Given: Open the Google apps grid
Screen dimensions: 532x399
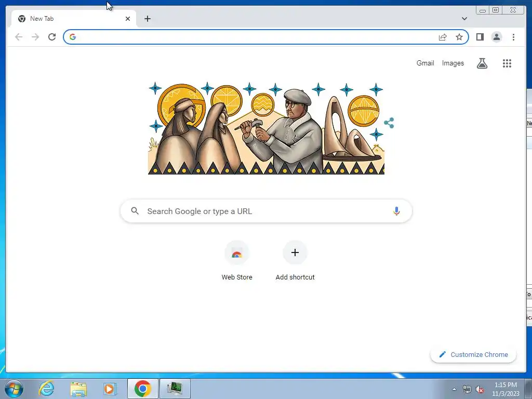Looking at the screenshot, I should pos(507,63).
